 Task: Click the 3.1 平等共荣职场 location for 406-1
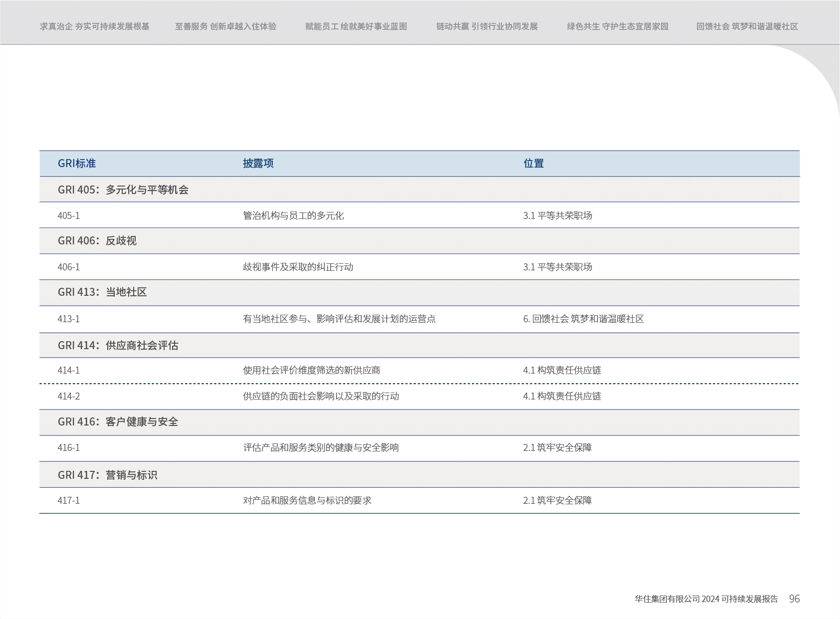557,267
